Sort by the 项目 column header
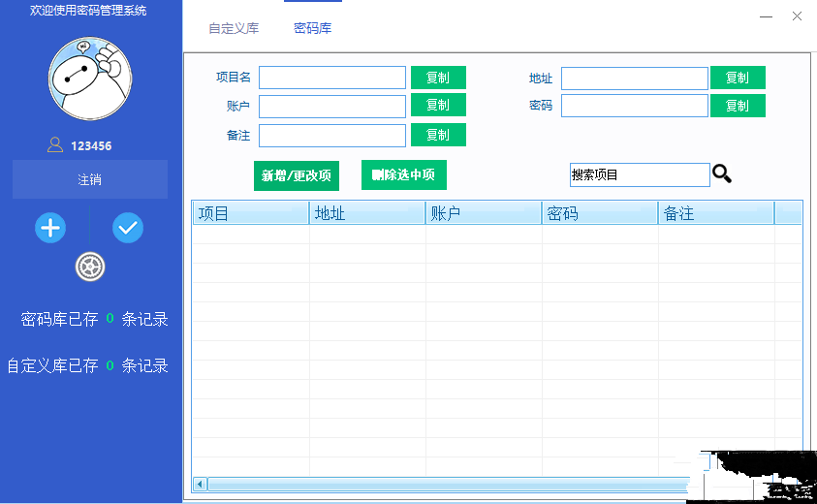The height and width of the screenshot is (504, 817). click(250, 213)
